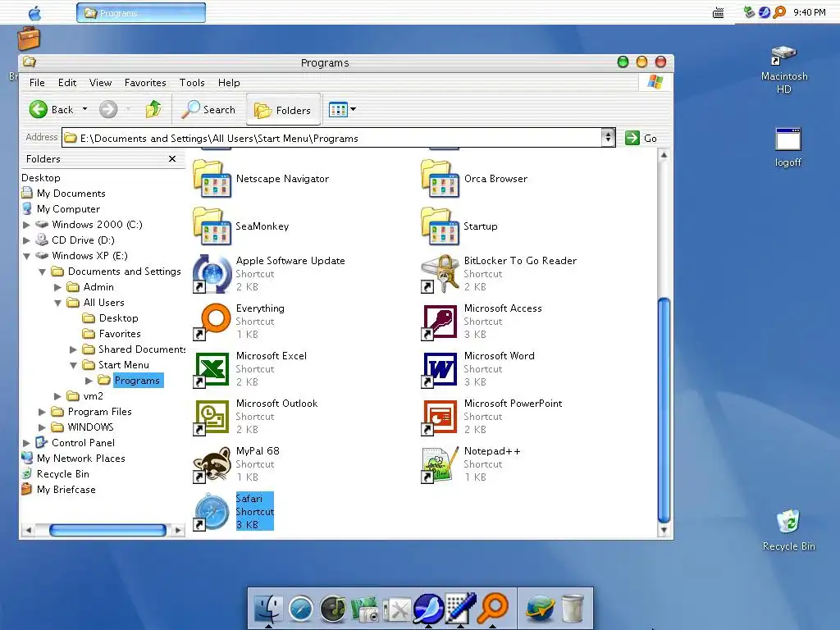
Task: Expand the Windows 2000 (C:) drive
Action: [26, 225]
